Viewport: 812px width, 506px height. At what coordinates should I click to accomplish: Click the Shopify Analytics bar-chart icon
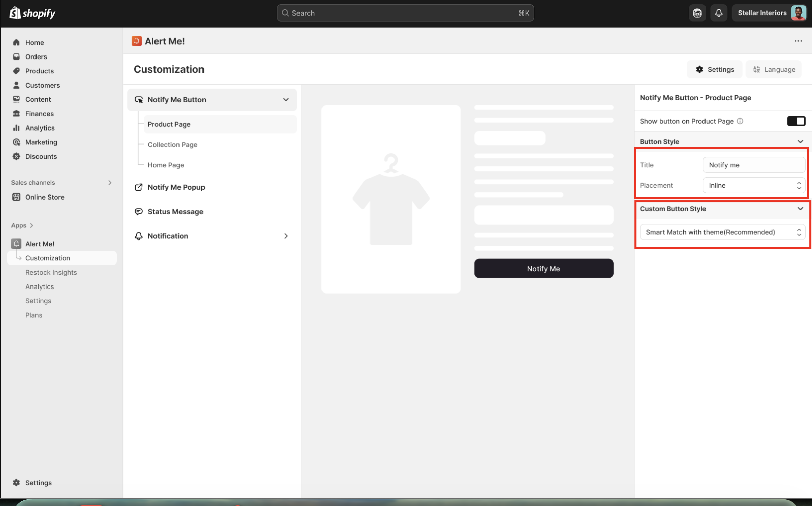tap(16, 128)
